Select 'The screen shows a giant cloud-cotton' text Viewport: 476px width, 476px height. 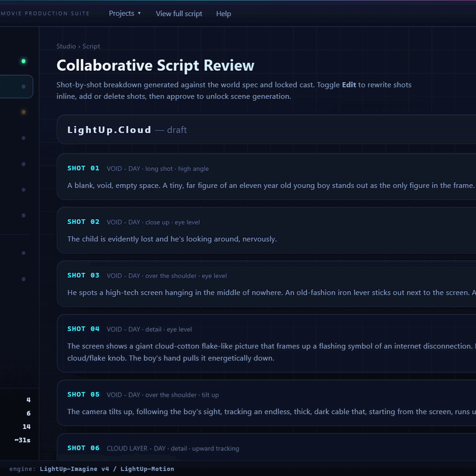271,352
